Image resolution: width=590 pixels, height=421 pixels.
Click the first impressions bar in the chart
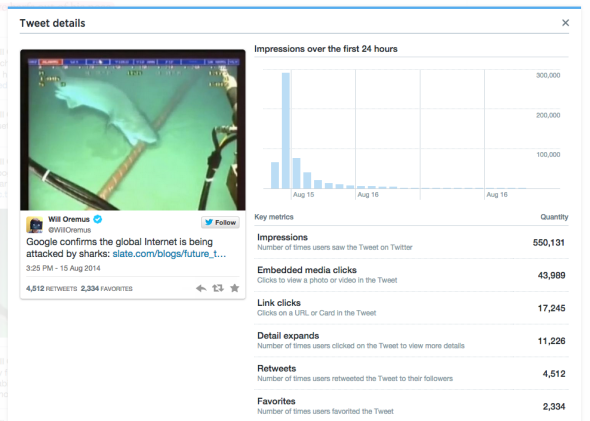pos(275,175)
